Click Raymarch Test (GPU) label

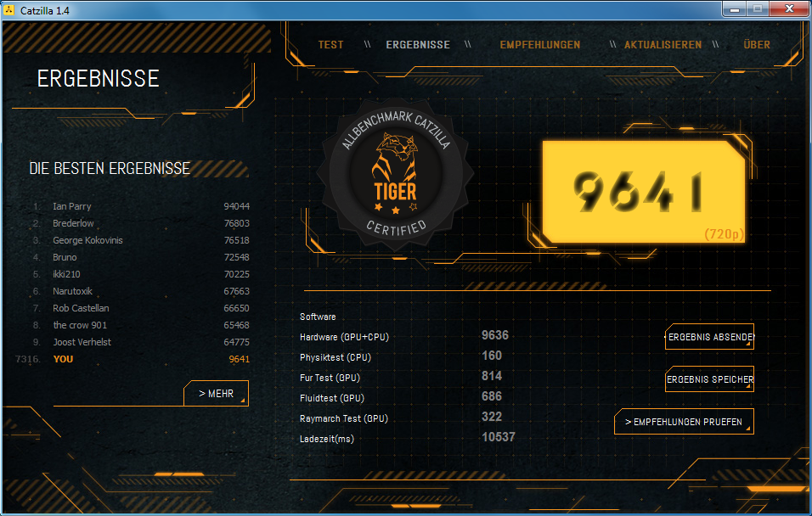click(x=343, y=418)
